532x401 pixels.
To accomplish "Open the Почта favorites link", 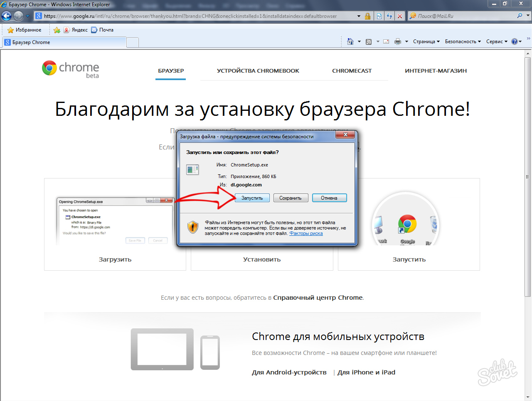I will (102, 30).
